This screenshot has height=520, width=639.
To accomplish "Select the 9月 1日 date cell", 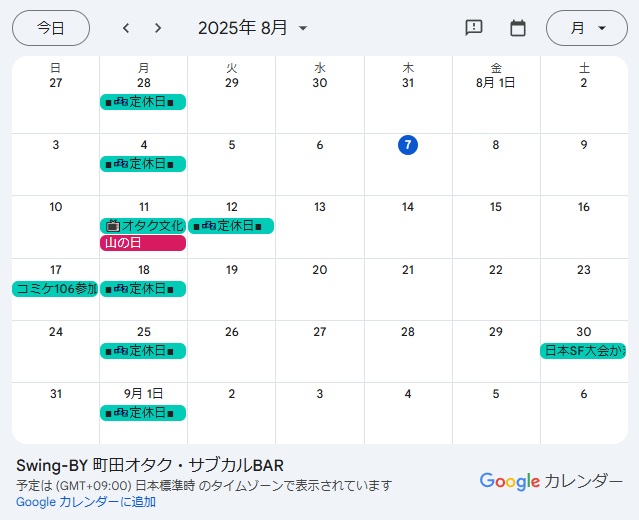I will pyautogui.click(x=143, y=394).
